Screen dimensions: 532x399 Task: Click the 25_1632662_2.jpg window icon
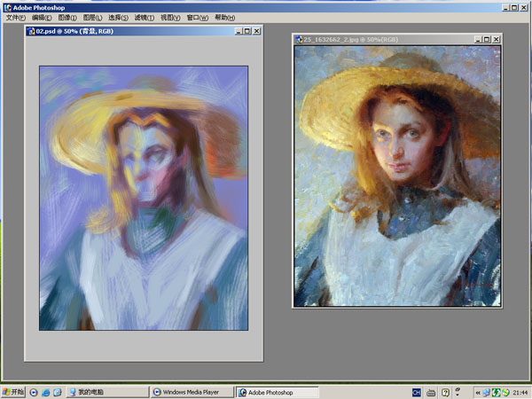(x=299, y=39)
